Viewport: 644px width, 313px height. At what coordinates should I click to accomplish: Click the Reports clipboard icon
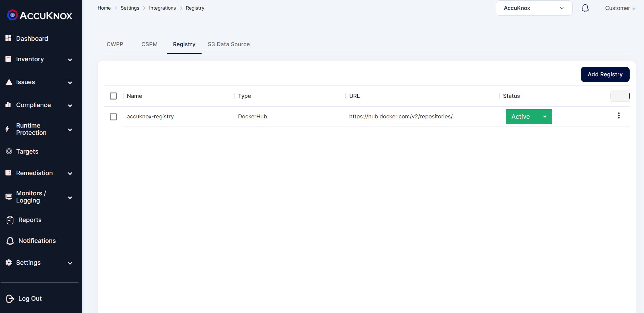pos(10,220)
